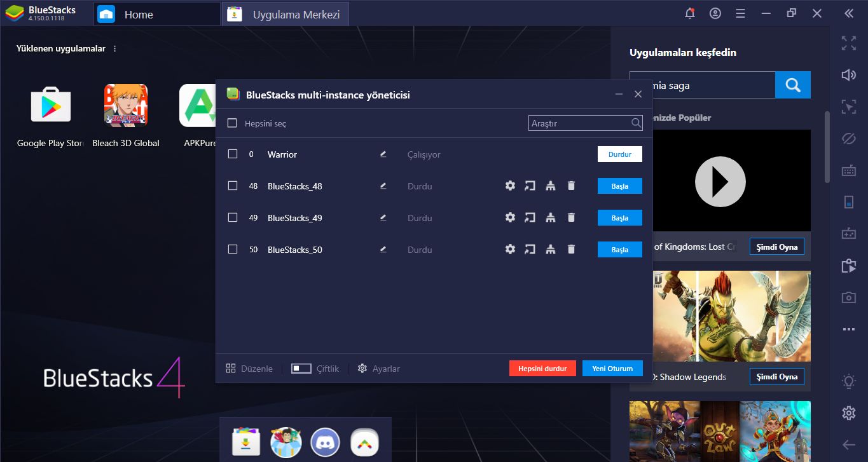Clone the BlueStacks_50 instance

tap(551, 249)
